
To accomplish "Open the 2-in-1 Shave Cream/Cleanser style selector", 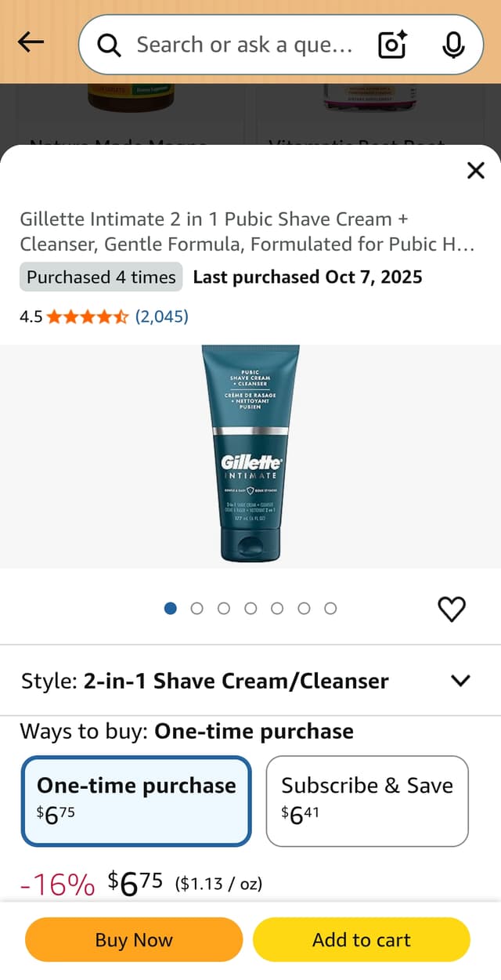I will tap(250, 681).
